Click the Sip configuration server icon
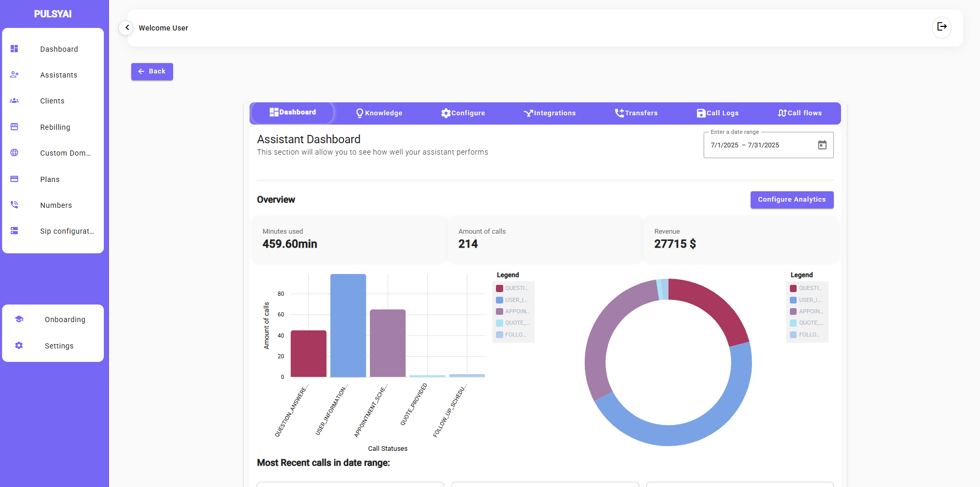 click(14, 231)
